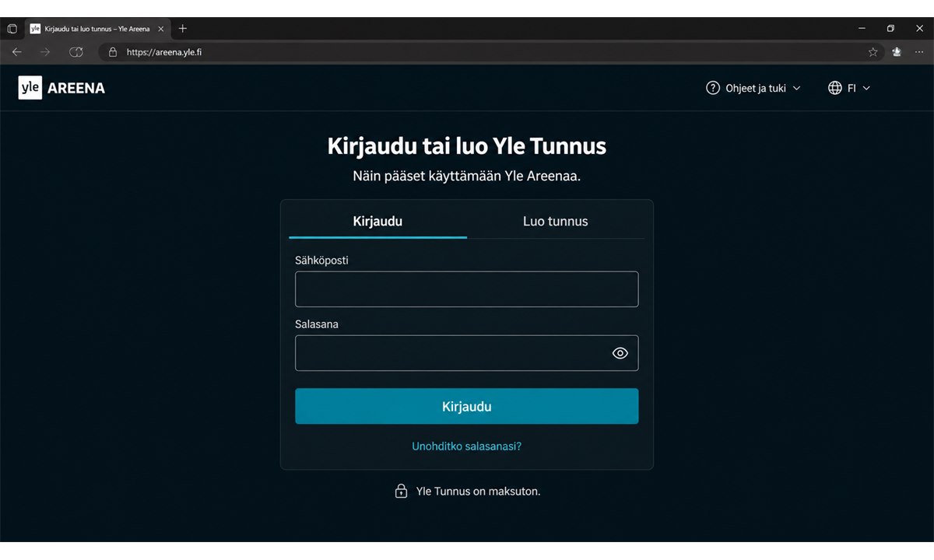Image resolution: width=934 pixels, height=560 pixels.
Task: Click the Sähköposti field label
Action: (321, 261)
